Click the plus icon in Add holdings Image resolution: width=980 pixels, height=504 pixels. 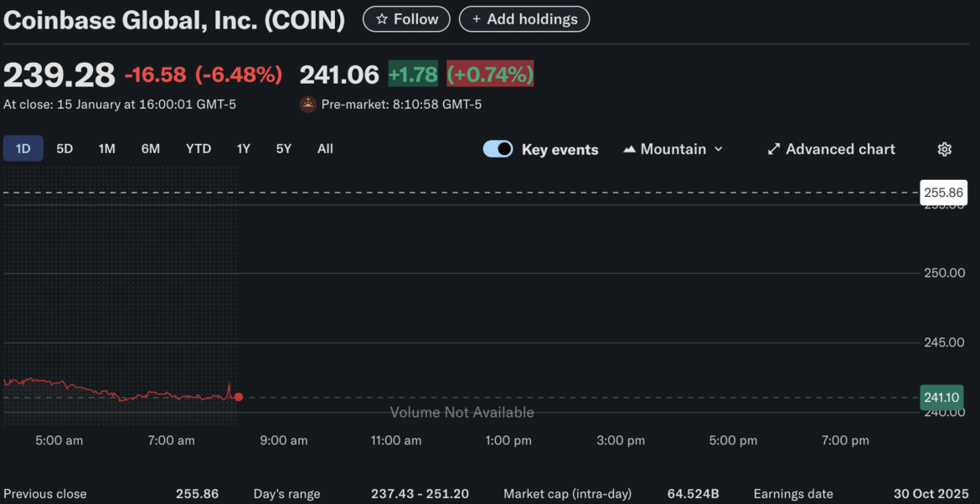tap(477, 19)
